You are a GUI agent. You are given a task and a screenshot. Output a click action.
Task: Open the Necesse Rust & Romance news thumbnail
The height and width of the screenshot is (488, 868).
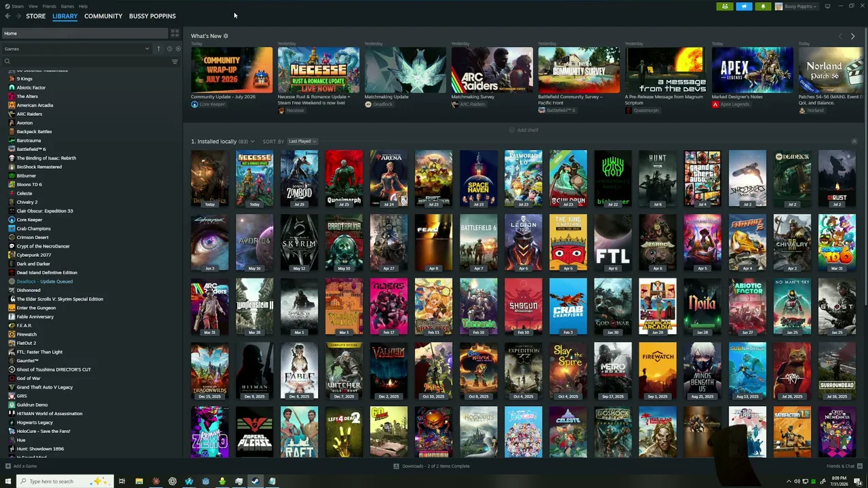[x=319, y=70]
